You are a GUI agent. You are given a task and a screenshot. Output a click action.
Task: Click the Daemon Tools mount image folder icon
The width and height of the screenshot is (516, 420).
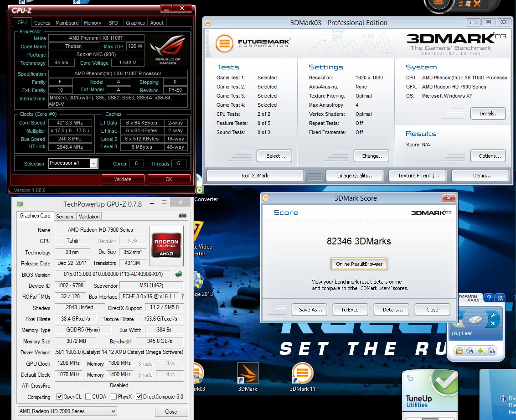(x=459, y=351)
